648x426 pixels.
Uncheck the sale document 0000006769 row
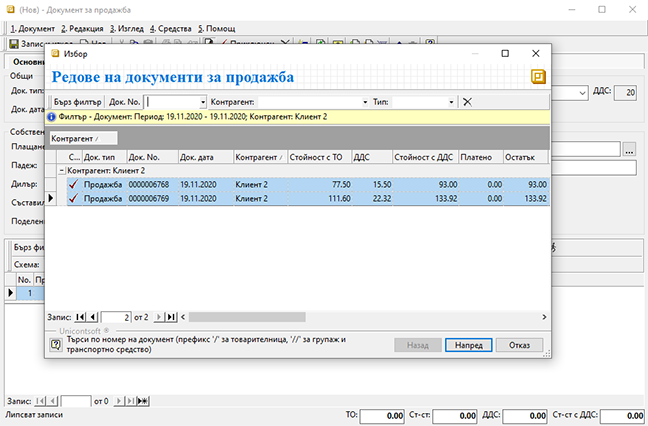point(72,199)
